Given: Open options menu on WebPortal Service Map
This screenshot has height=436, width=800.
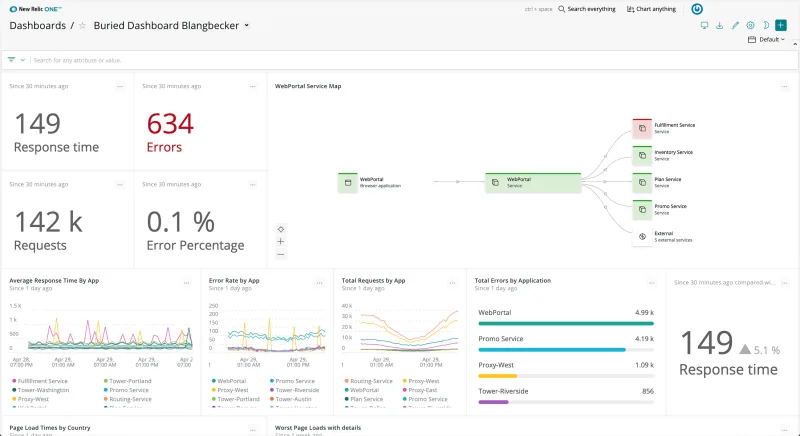Looking at the screenshot, I should point(785,87).
